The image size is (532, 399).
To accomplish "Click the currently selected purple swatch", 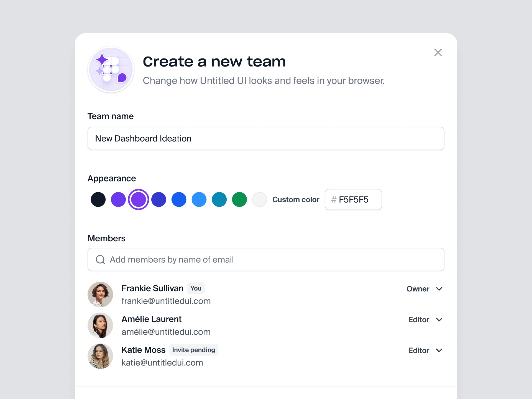I will pyautogui.click(x=139, y=199).
